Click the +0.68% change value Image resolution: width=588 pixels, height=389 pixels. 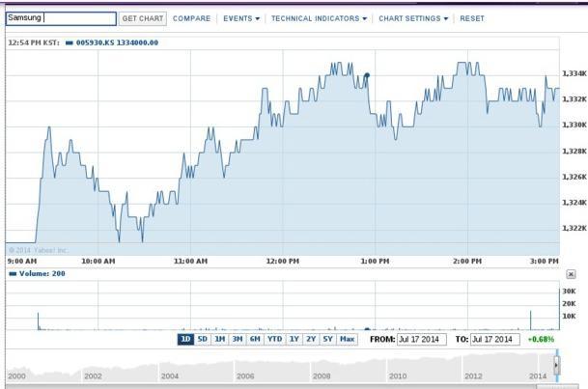[x=541, y=340]
